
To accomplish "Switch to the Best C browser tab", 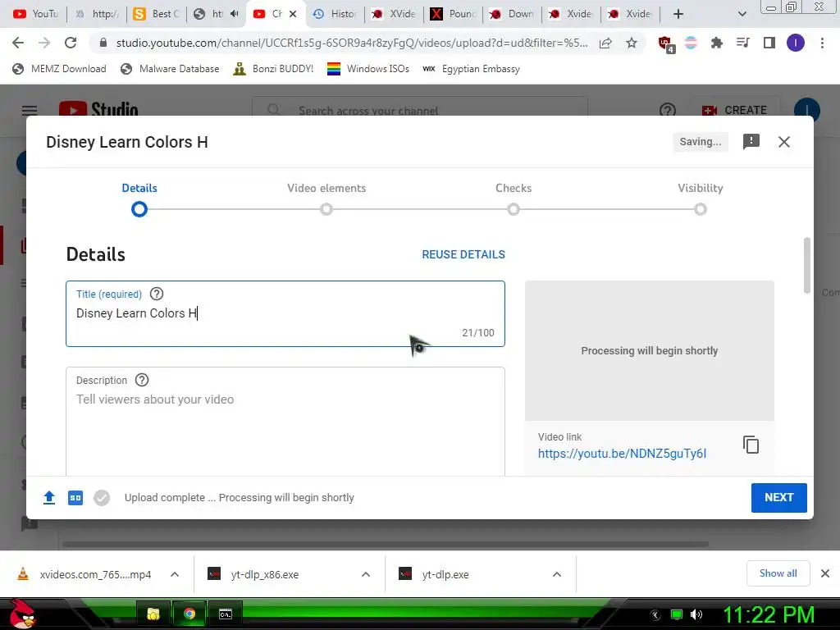I will pyautogui.click(x=157, y=14).
